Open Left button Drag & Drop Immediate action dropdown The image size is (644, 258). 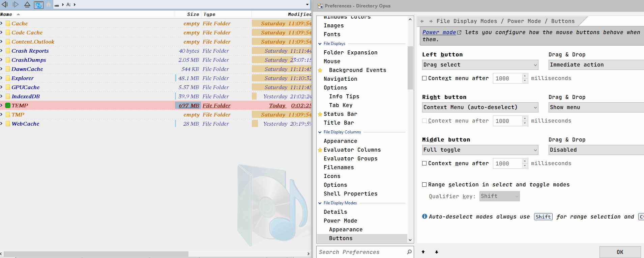point(596,65)
